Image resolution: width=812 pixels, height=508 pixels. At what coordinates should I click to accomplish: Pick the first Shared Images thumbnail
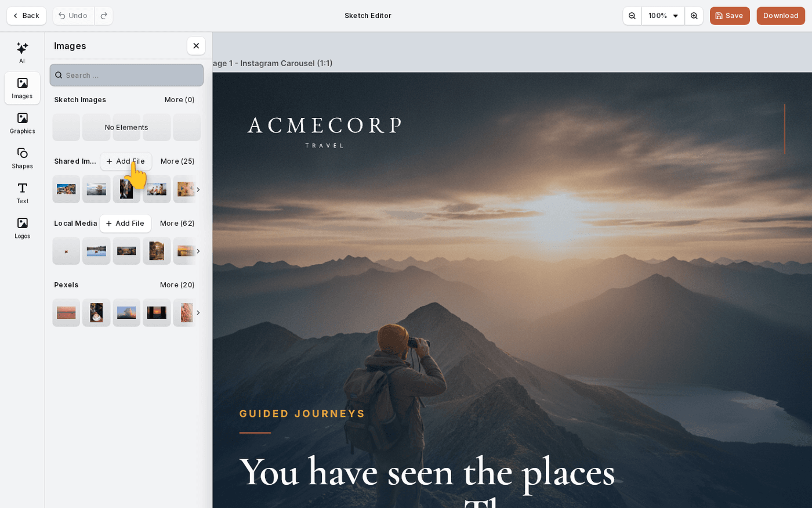[66, 189]
